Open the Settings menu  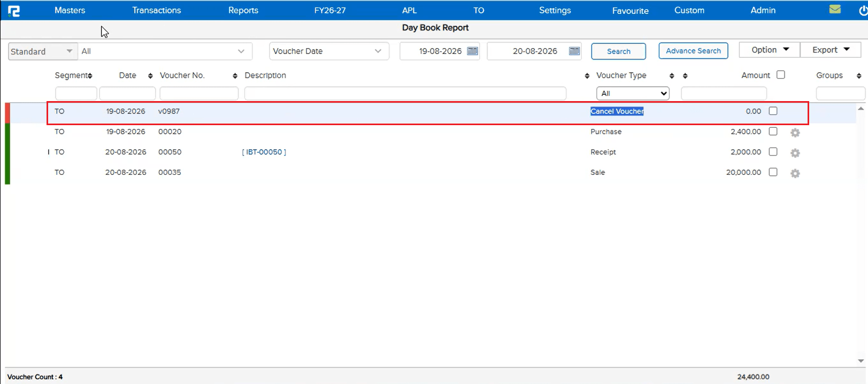[555, 10]
